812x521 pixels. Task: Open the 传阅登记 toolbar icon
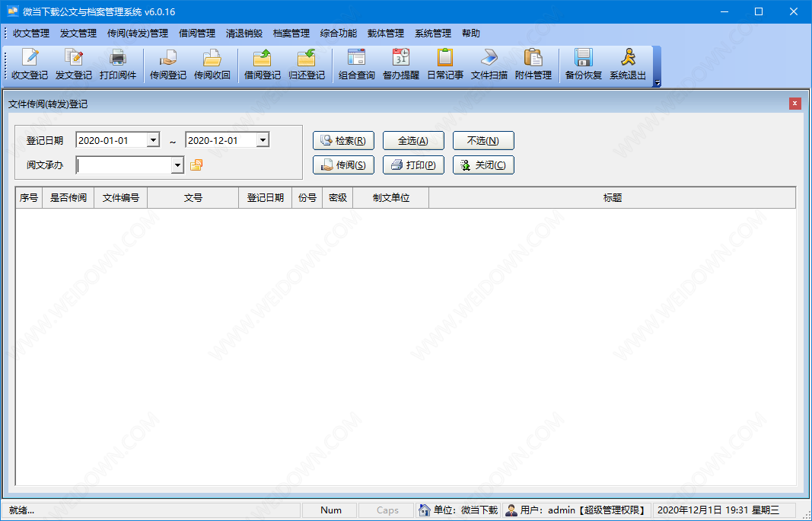point(167,64)
